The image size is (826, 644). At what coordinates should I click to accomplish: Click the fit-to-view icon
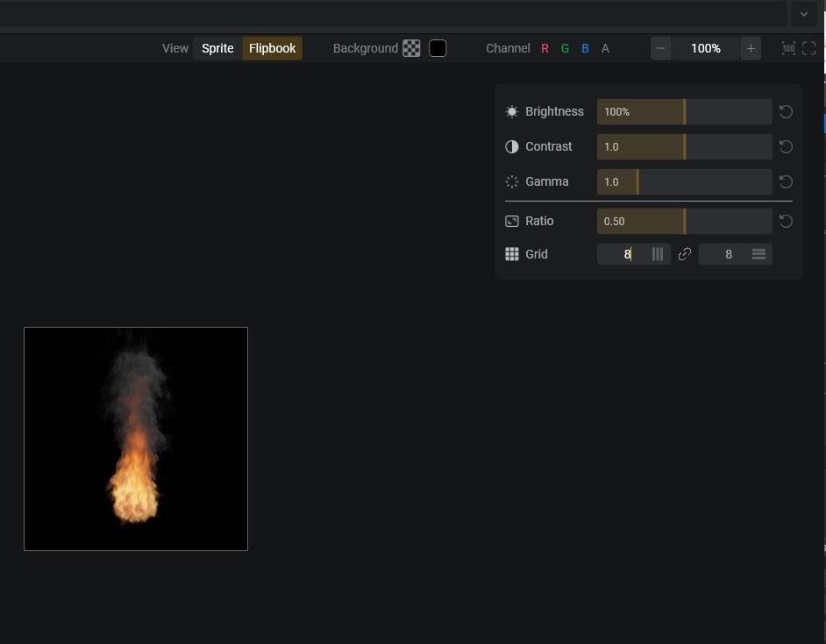click(788, 48)
